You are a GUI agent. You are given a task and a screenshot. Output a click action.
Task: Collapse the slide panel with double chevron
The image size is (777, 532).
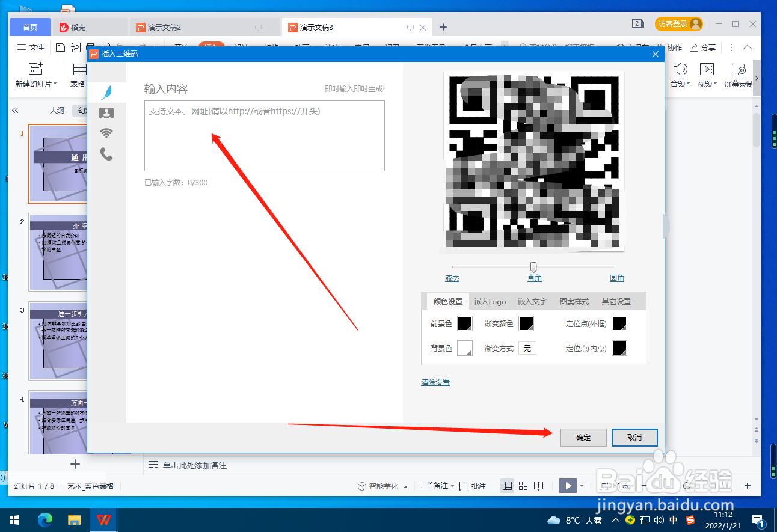pyautogui.click(x=15, y=111)
